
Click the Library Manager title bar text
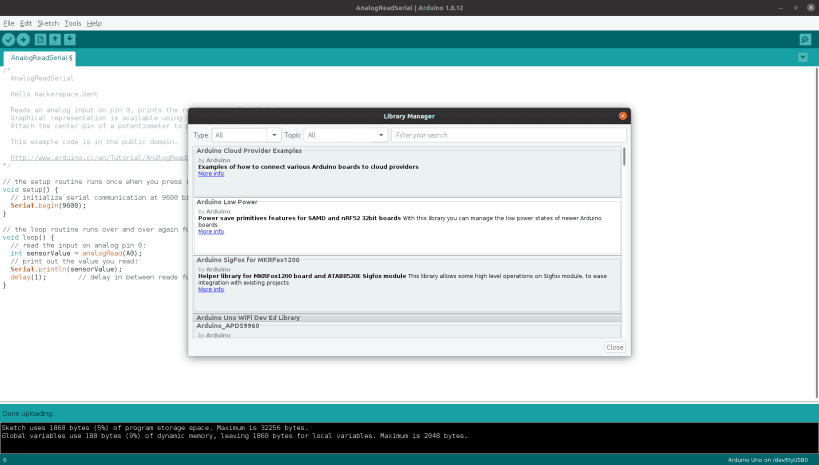[x=409, y=116]
